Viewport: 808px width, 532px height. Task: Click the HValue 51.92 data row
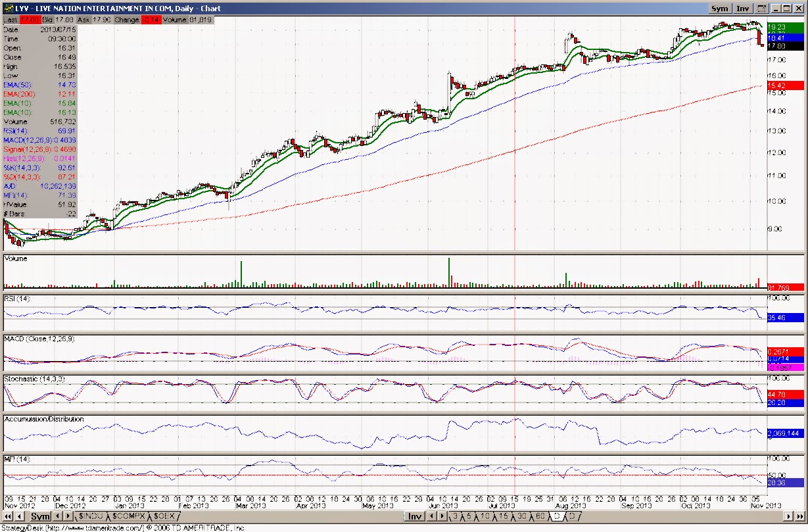pyautogui.click(x=39, y=205)
